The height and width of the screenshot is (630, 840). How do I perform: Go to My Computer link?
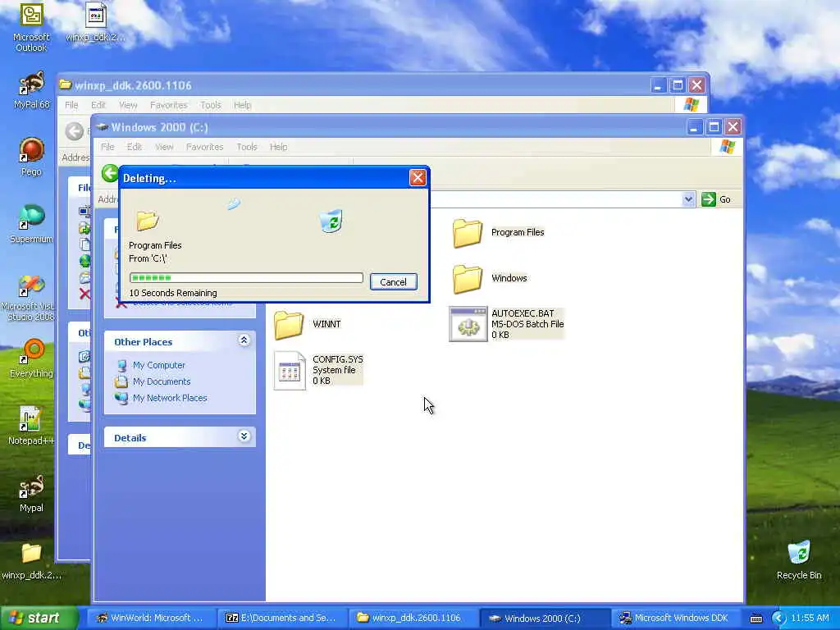click(x=158, y=365)
